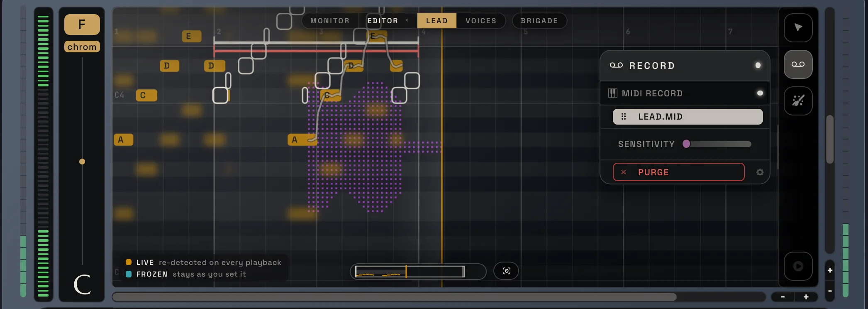Click horizontal zoom minus button
The width and height of the screenshot is (868, 309).
coord(783,297)
